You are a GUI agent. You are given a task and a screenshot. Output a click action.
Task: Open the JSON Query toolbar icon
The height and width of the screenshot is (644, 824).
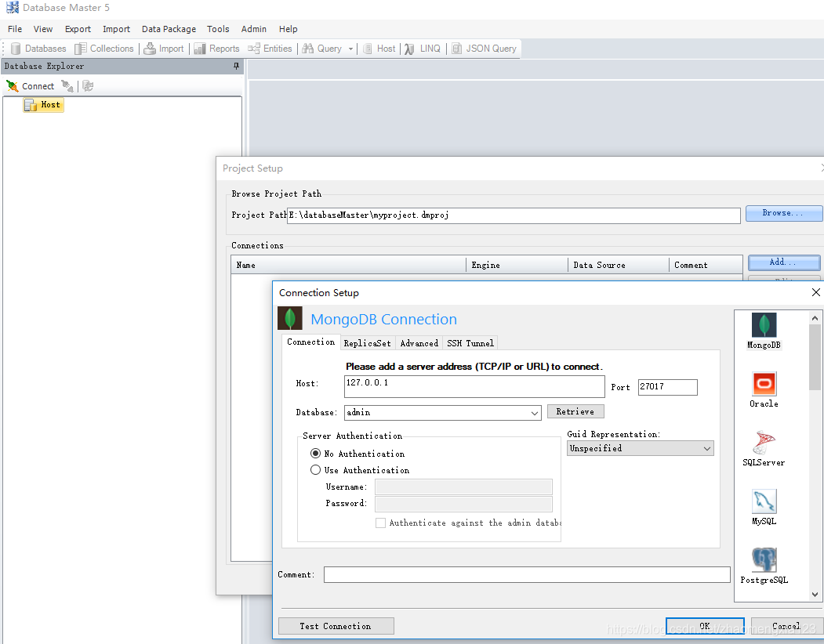[x=456, y=49]
